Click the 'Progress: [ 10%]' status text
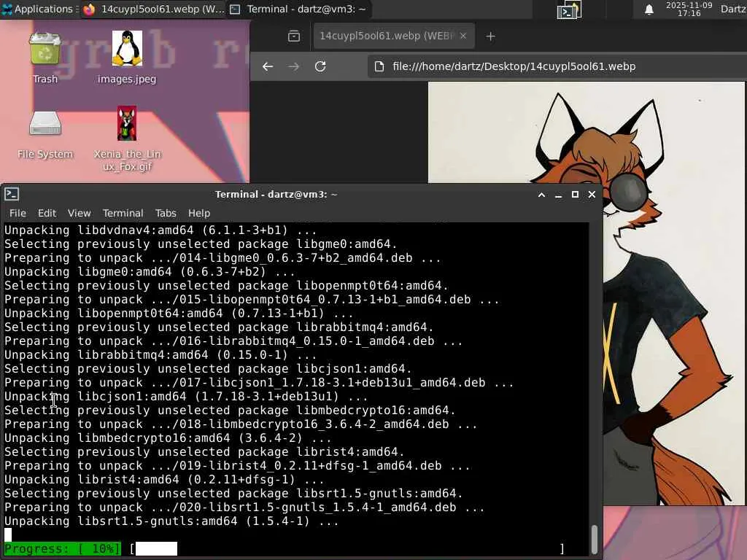Screen dimensions: 747x560 point(63,548)
